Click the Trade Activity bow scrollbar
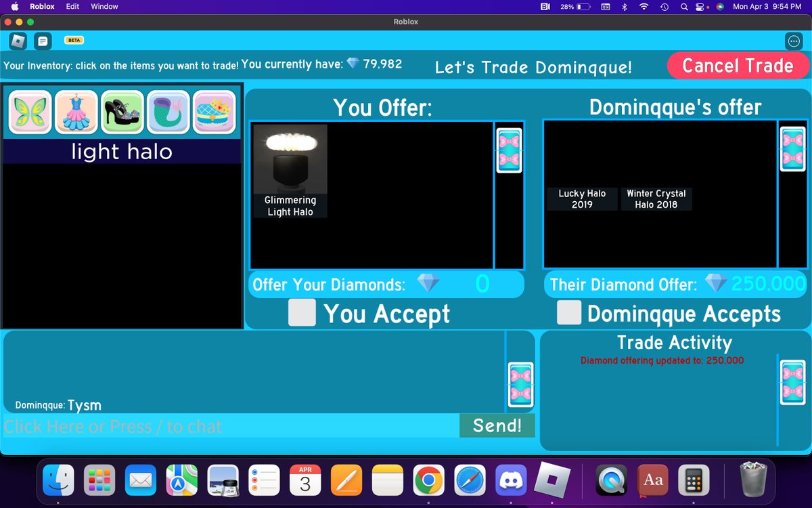This screenshot has height=508, width=812. [793, 383]
